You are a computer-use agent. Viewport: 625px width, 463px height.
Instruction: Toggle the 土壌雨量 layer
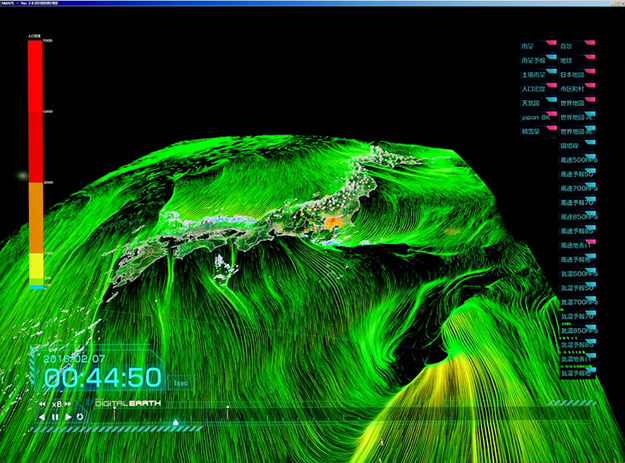pos(536,73)
